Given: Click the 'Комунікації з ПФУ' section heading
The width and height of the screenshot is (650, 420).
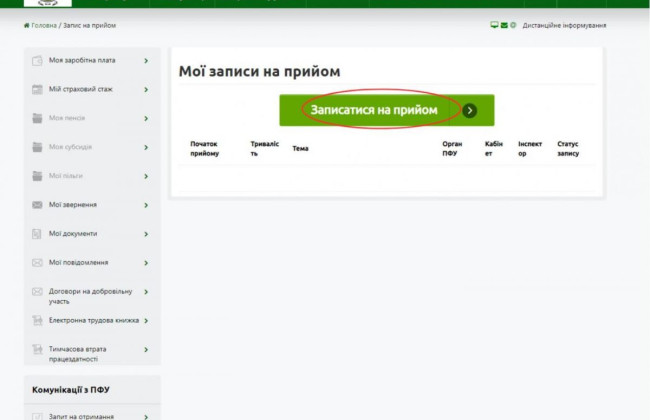Looking at the screenshot, I should (71, 390).
